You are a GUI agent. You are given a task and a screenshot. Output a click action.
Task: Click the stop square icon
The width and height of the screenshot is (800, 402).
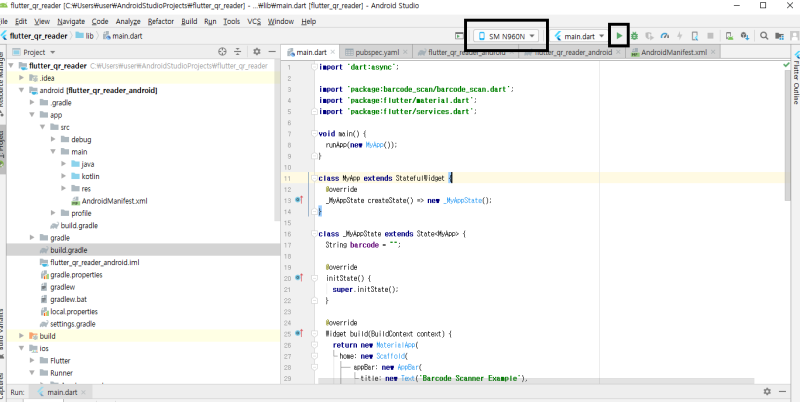710,36
